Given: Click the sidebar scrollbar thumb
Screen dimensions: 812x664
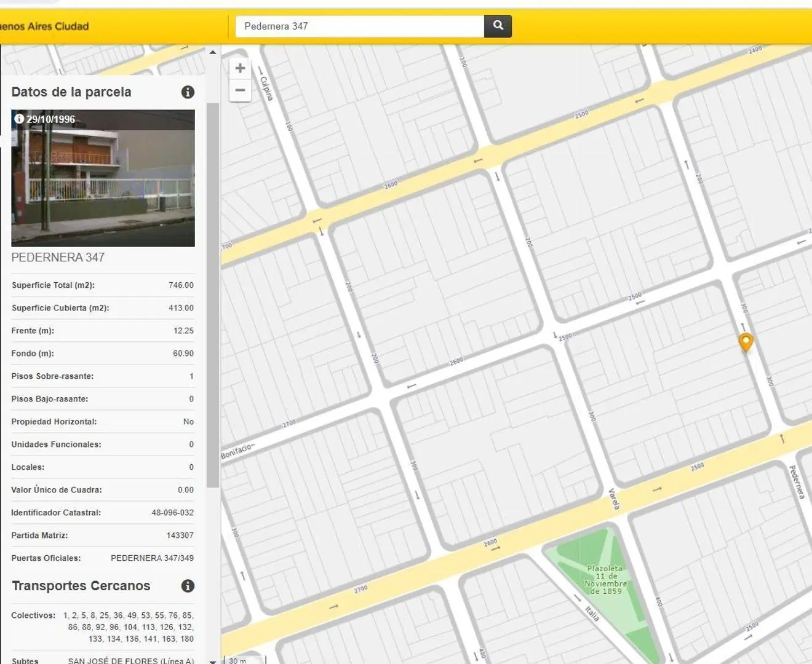Looking at the screenshot, I should coord(213,295).
